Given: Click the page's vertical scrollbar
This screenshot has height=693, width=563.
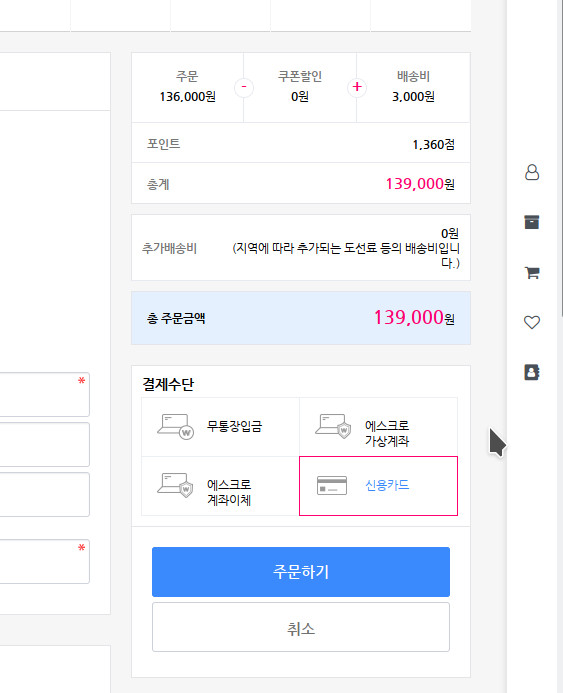Looking at the screenshot, I should point(561,159).
